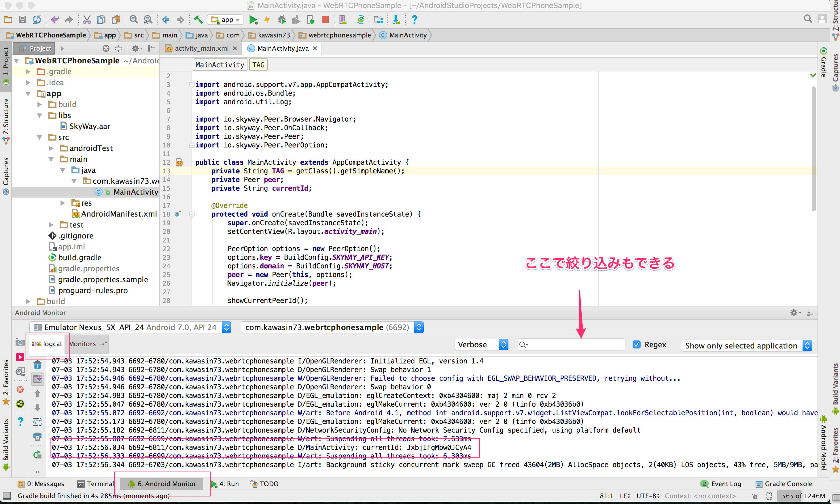Collapse the src folder in project tree
840x504 pixels.
[40, 137]
